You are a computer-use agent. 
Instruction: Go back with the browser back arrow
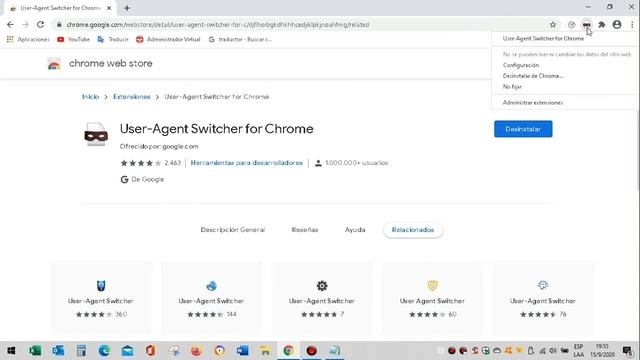(10, 24)
